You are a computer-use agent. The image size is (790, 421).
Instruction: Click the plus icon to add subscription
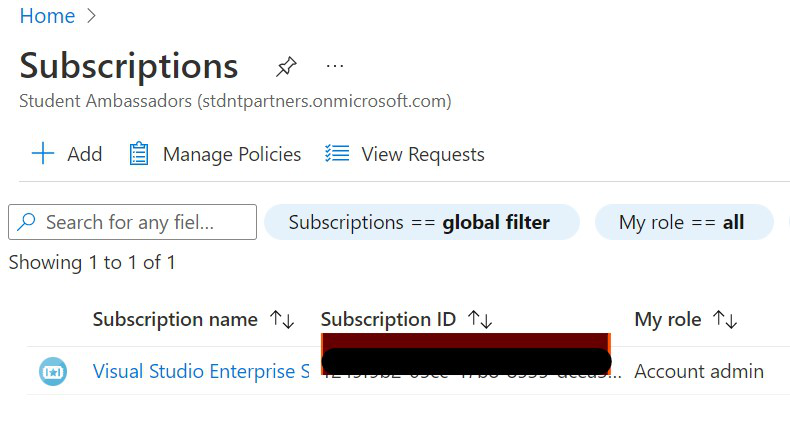(x=43, y=154)
